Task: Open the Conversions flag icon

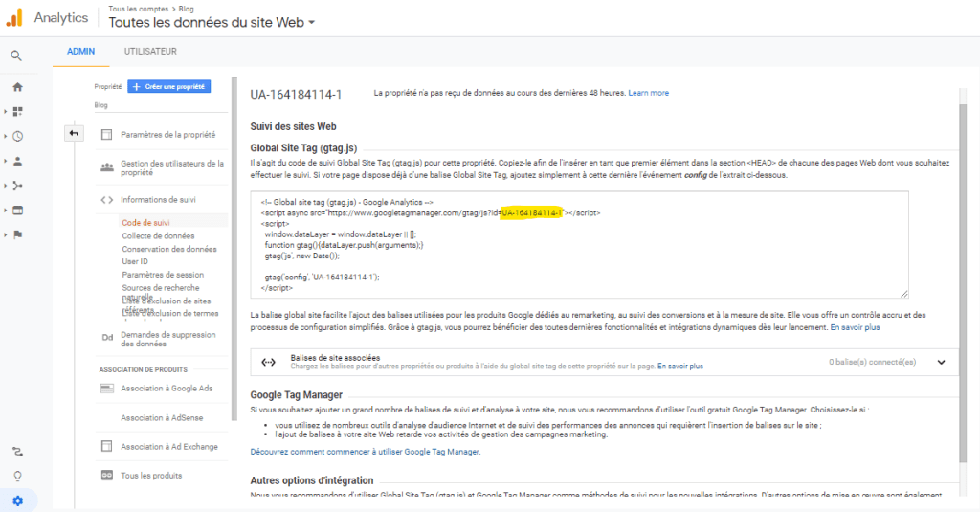Action: click(17, 235)
